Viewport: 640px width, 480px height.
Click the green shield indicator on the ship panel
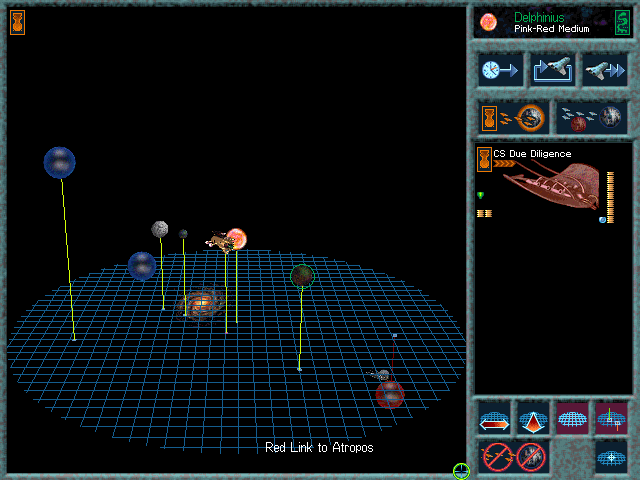tap(480, 195)
